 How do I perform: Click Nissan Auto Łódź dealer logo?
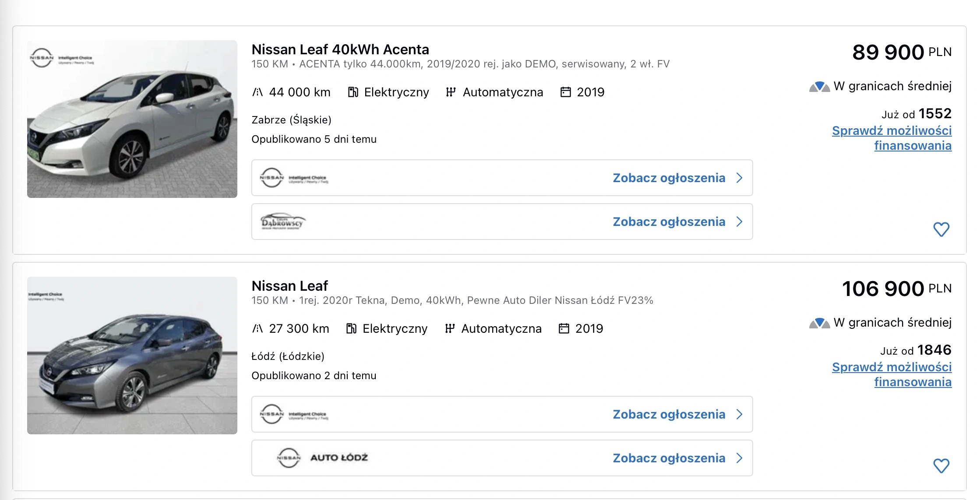[322, 458]
